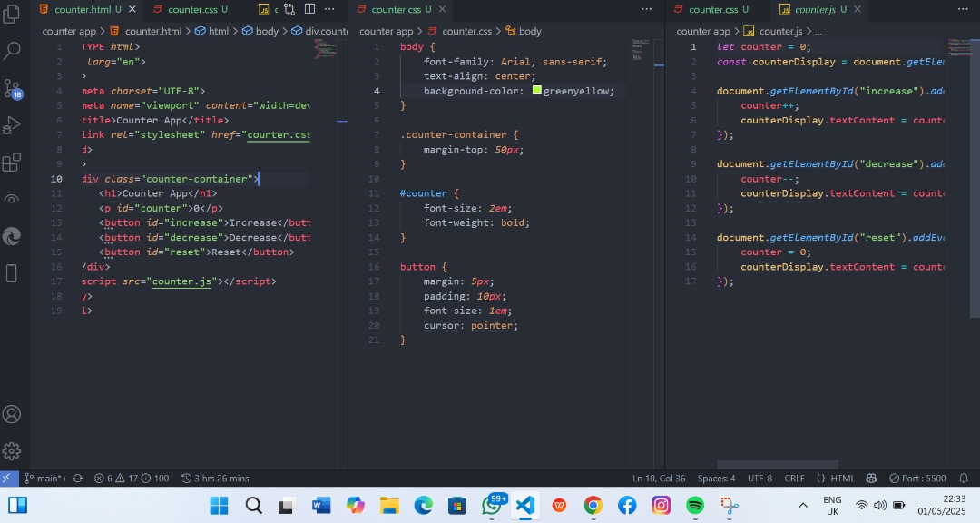This screenshot has height=523, width=980.
Task: Synchronize changes icon in status bar
Action: coord(77,478)
